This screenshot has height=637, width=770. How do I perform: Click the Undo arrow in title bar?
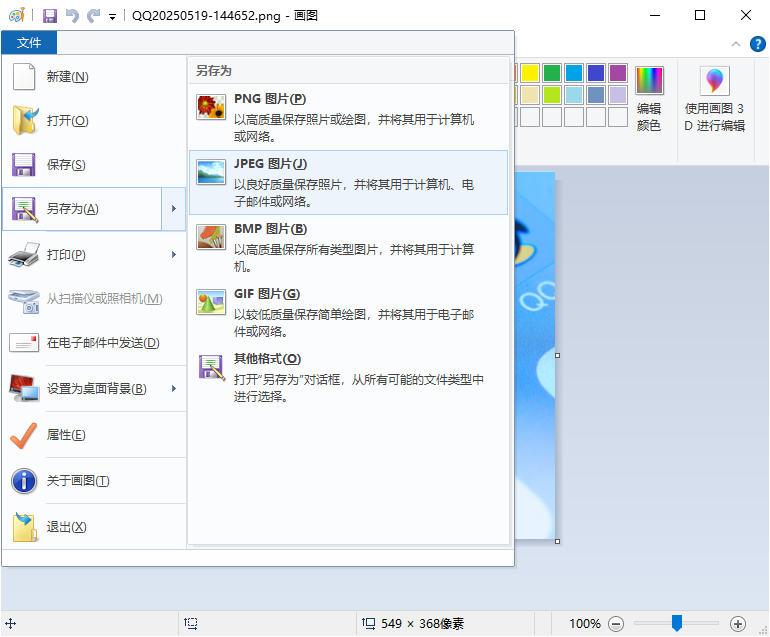coord(72,16)
